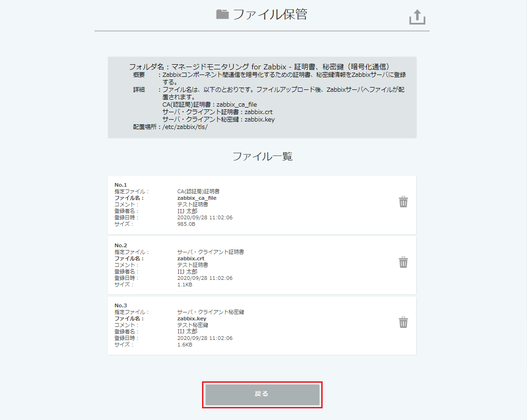This screenshot has width=527, height=420.
Task: Delete zabbix.key using its trash icon
Action: coord(403,323)
